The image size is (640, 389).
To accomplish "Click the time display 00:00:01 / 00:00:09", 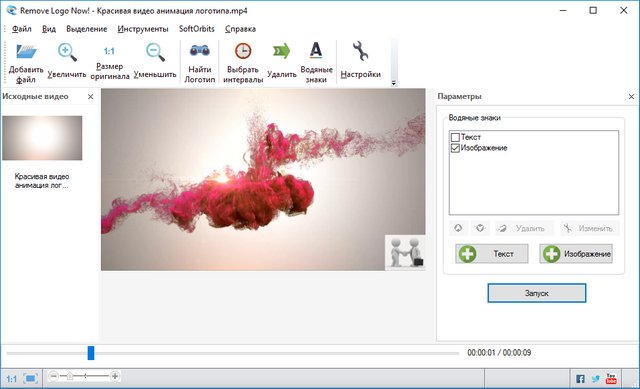I will pos(499,353).
